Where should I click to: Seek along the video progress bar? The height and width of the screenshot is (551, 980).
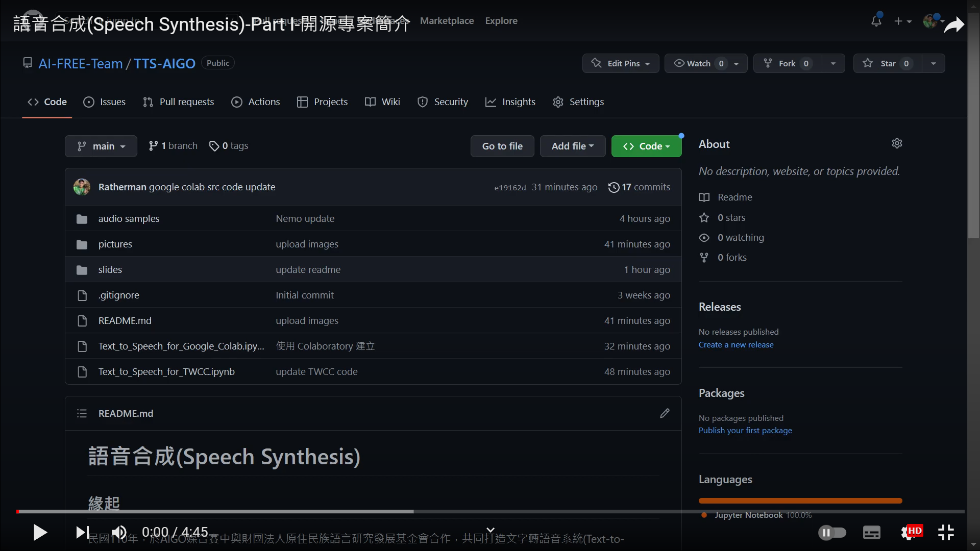[490, 511]
